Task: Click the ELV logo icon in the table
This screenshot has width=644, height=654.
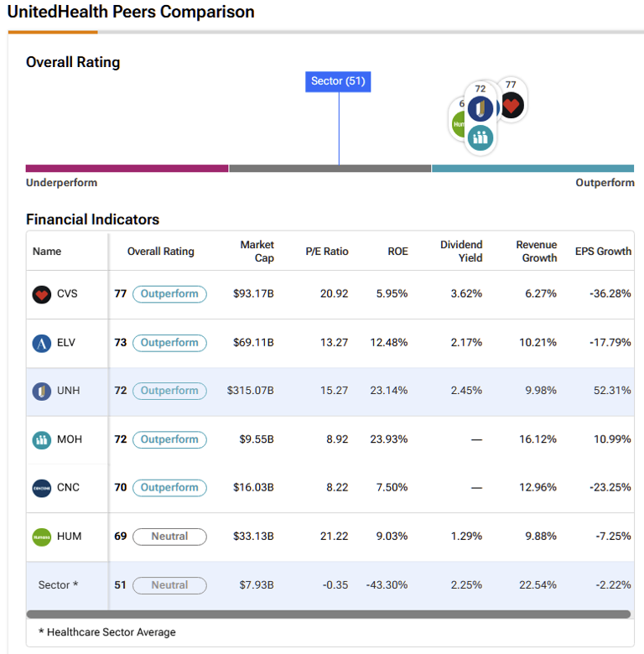Action: (41, 343)
